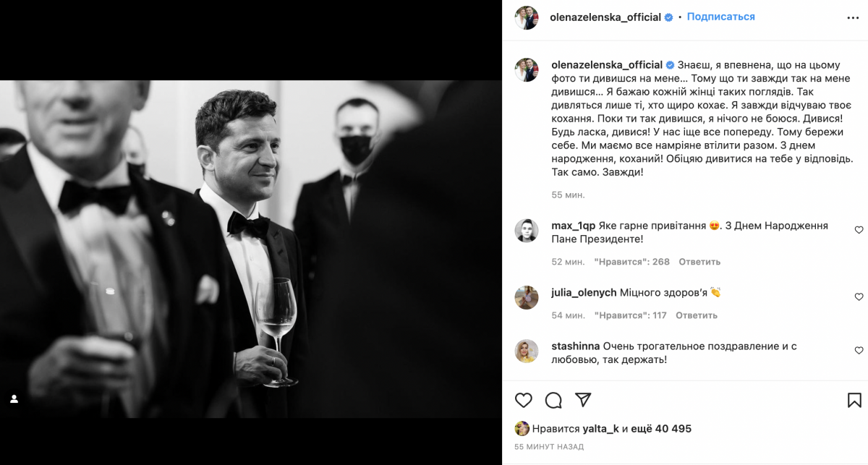Image resolution: width=868 pixels, height=465 pixels.
Task: Like the post with the heart icon
Action: (x=523, y=400)
